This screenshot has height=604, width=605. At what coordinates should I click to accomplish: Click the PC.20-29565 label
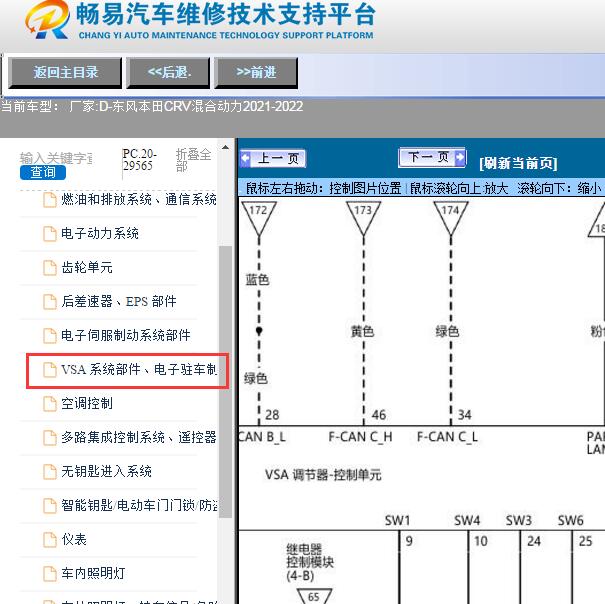[140, 159]
